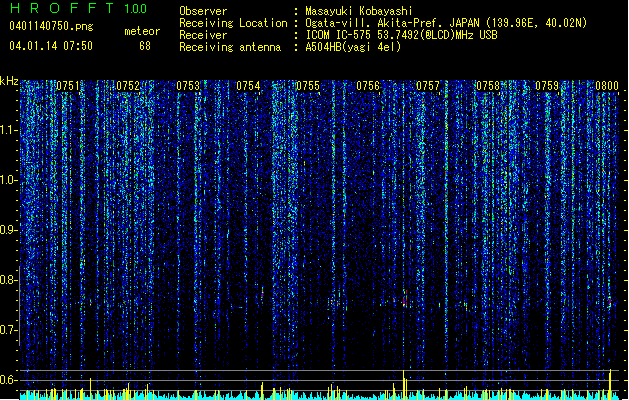629x400 pixels.
Task: Click the HROFFT 1.0.0 title text
Action: [x=78, y=8]
